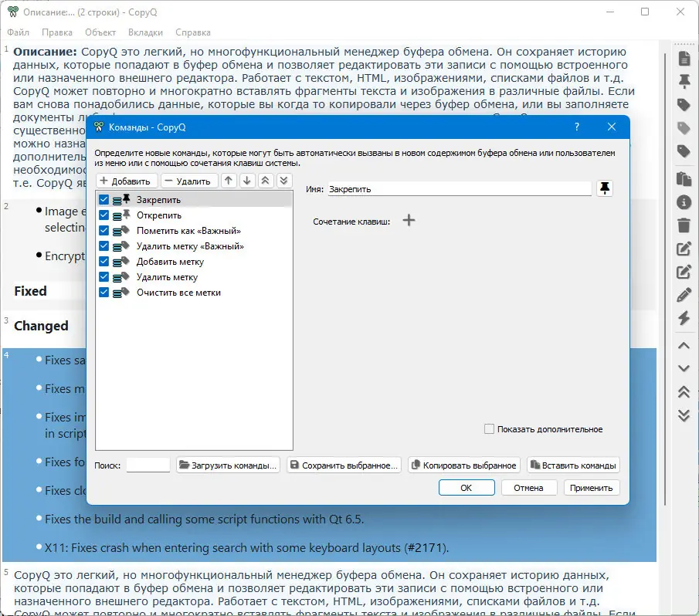Click Вставить команды button
699x616 pixels.
573,465
